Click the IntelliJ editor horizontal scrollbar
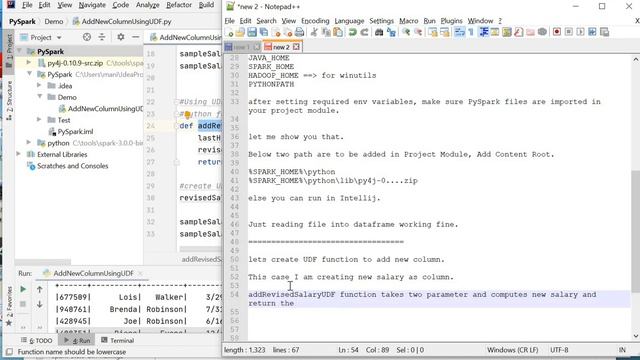The width and height of the screenshot is (640, 360). (x=200, y=249)
